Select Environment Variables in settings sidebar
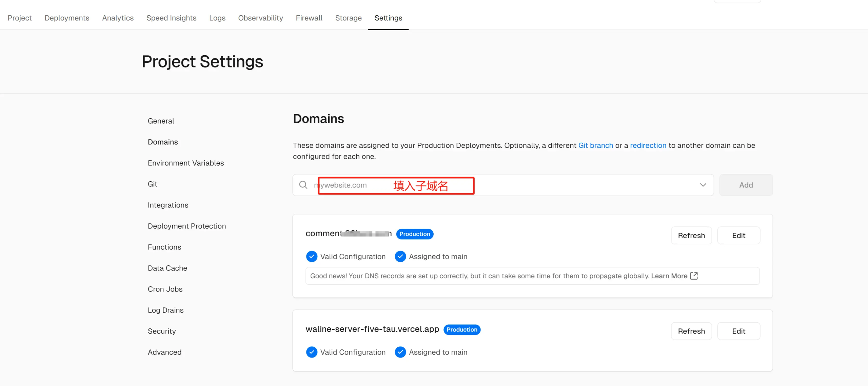The height and width of the screenshot is (386, 868). click(x=185, y=163)
